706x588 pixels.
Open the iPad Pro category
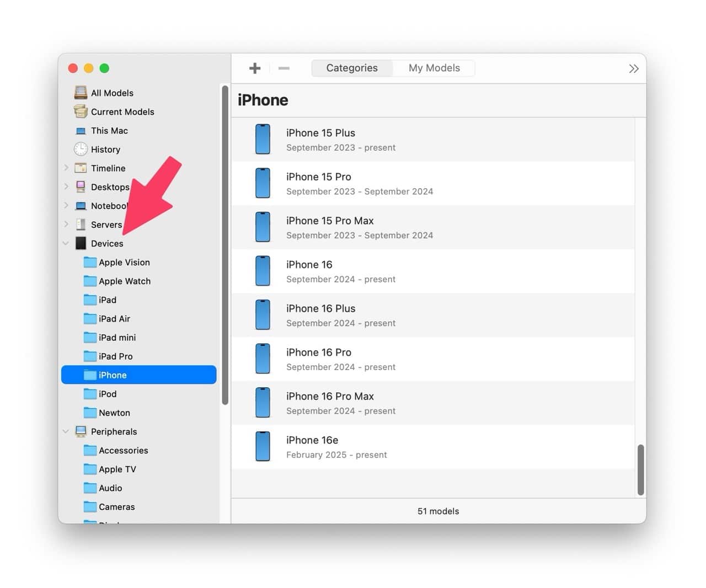pos(138,356)
